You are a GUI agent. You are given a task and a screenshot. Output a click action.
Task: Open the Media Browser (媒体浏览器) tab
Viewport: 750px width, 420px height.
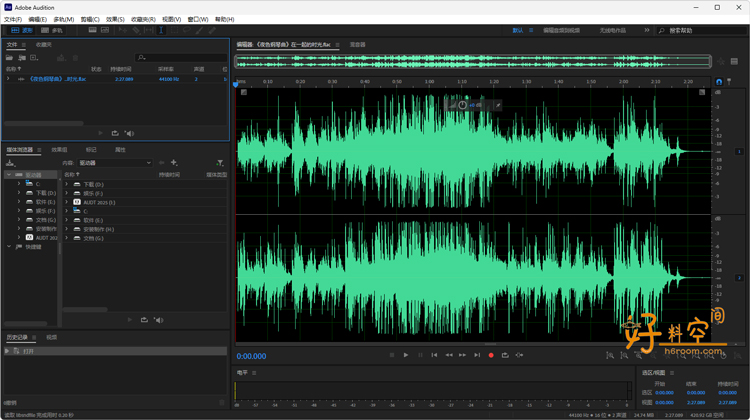pyautogui.click(x=20, y=150)
